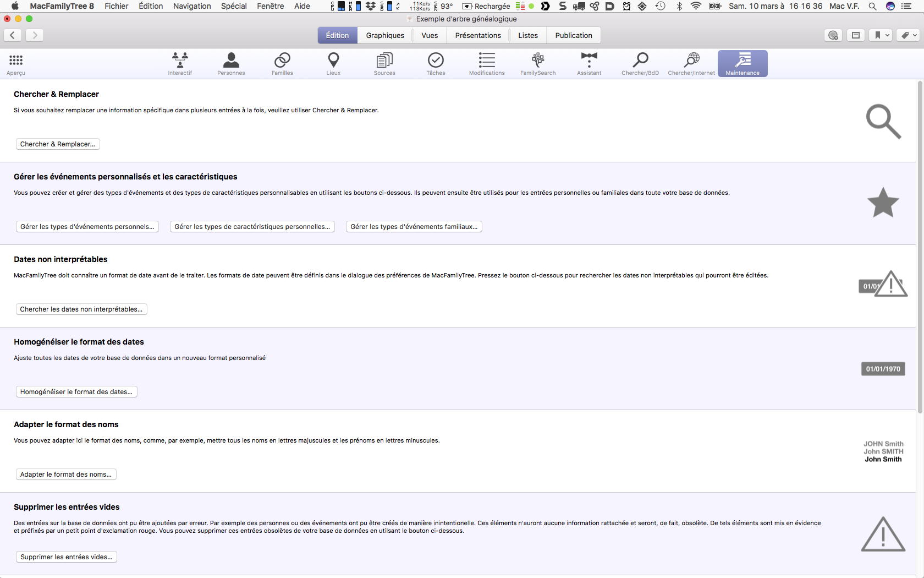Open the Tâches section

tap(436, 64)
